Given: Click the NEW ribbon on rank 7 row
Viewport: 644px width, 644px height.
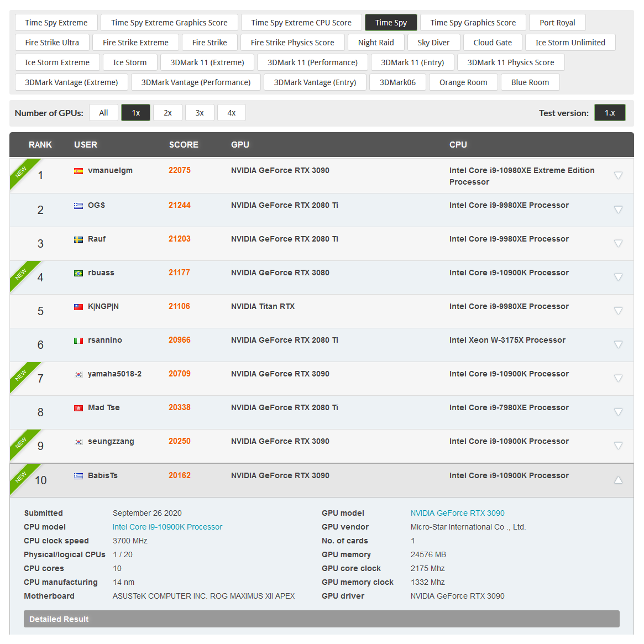Looking at the screenshot, I should pyautogui.click(x=22, y=375).
